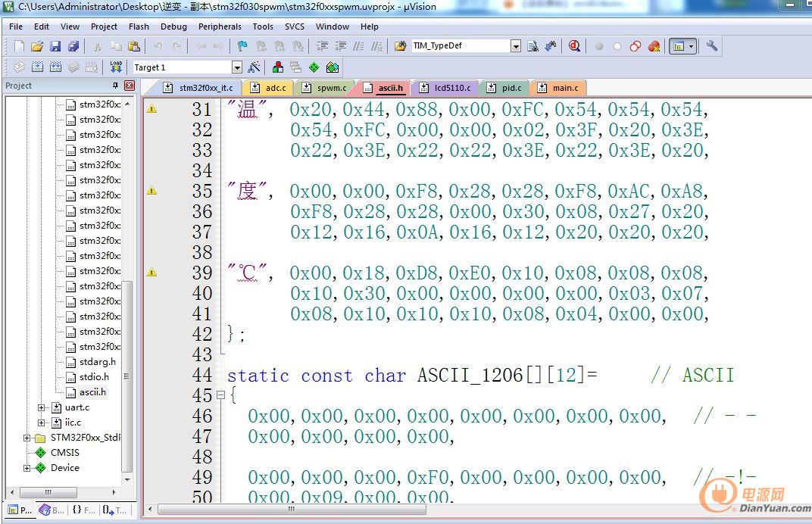Collapse code fold at line 45

[x=220, y=395]
